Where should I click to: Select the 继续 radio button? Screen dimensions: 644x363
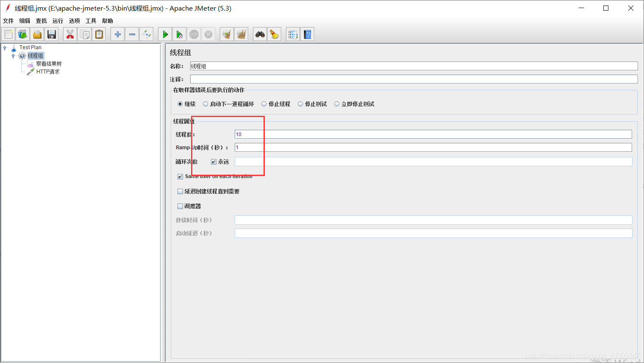pyautogui.click(x=180, y=104)
